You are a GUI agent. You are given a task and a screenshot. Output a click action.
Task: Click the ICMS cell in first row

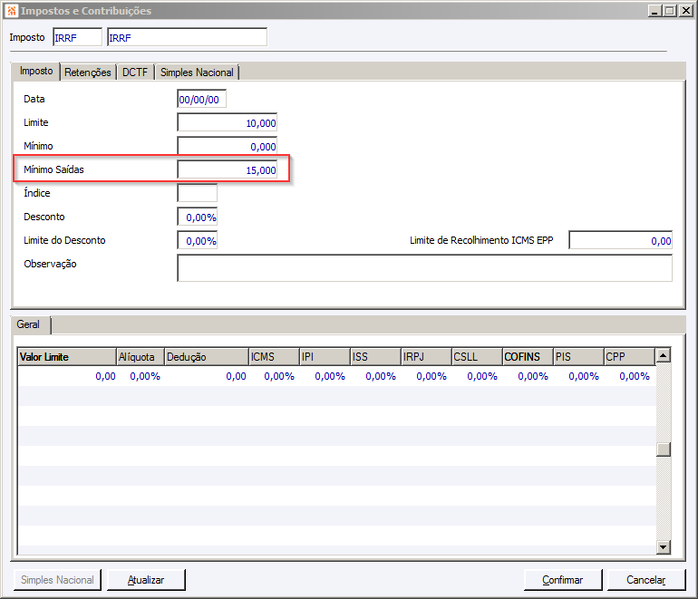tap(274, 376)
